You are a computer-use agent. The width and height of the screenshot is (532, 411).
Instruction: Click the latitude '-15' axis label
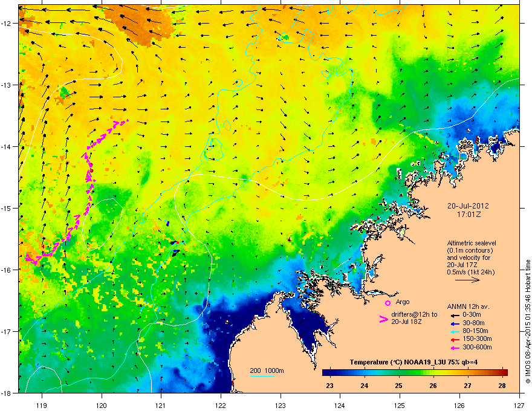(x=7, y=208)
